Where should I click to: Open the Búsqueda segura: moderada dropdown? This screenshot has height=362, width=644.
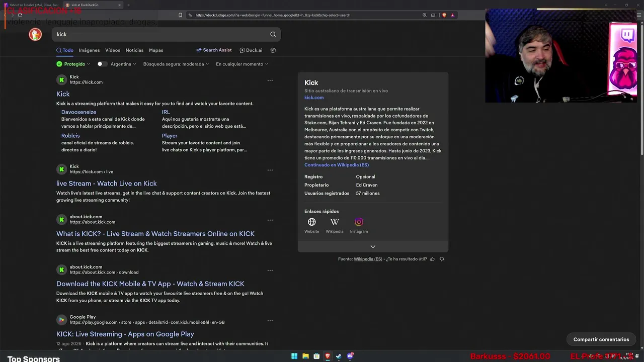click(x=177, y=64)
